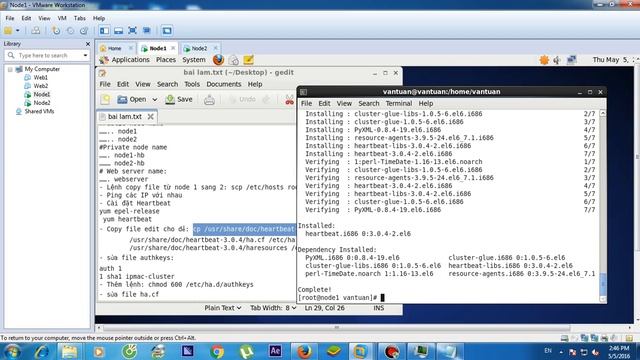Click gedit Print icon
Screen dimensions: 640x360
click(x=209, y=99)
